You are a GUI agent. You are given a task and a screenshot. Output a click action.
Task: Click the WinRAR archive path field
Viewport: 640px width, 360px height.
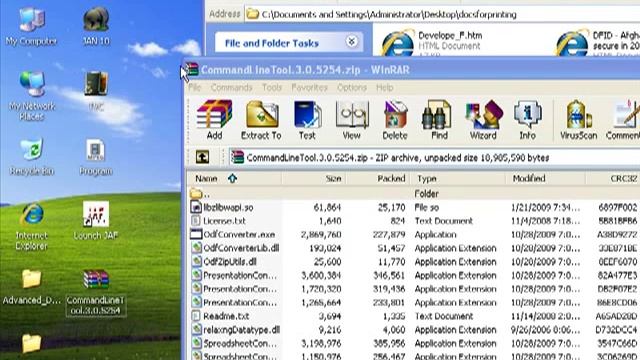[435, 158]
